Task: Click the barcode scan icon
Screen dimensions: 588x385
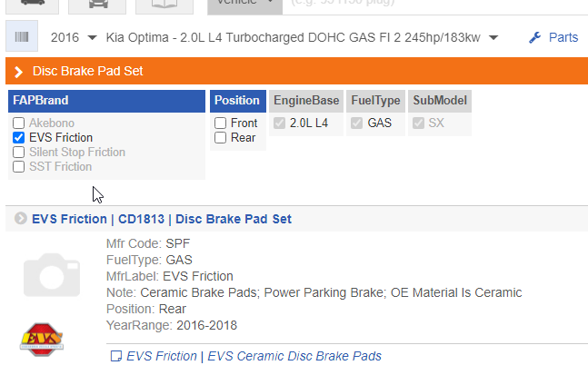Action: [x=20, y=37]
